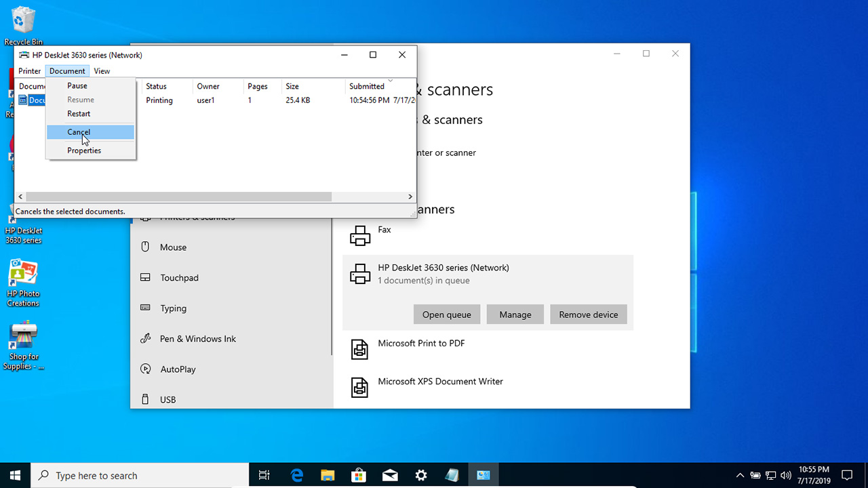The width and height of the screenshot is (868, 488).
Task: Select the Mouse settings page
Action: 231,247
